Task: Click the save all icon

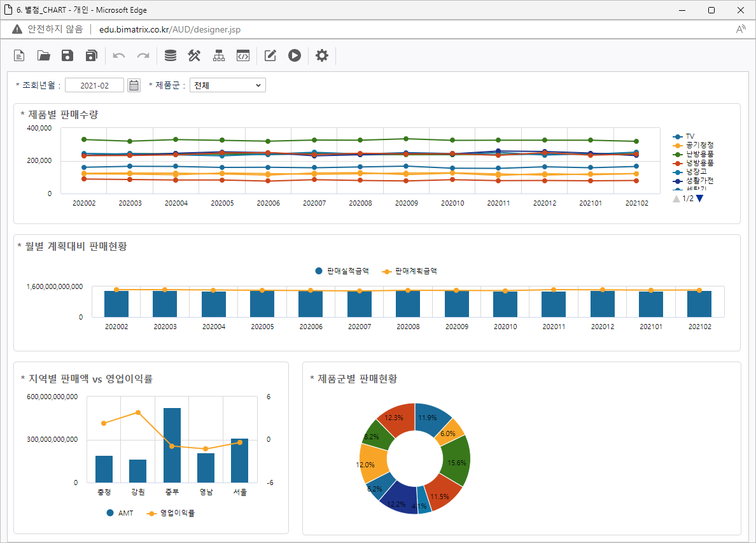Action: tap(92, 56)
